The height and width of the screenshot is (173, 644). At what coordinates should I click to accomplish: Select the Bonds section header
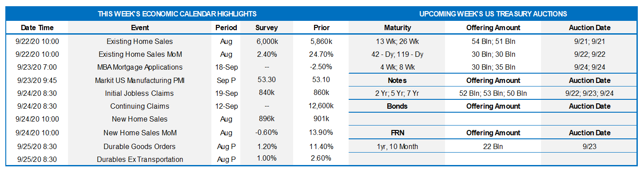tap(397, 106)
